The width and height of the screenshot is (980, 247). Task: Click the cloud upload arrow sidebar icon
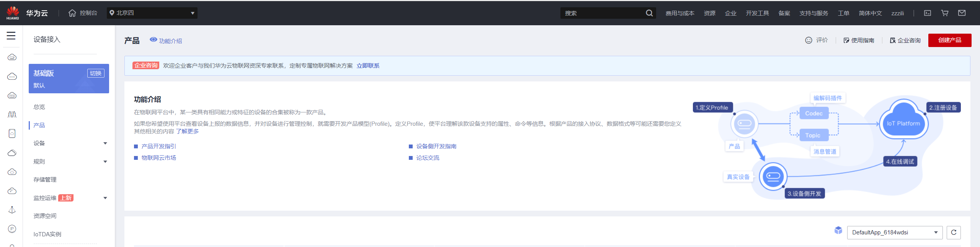click(x=12, y=172)
